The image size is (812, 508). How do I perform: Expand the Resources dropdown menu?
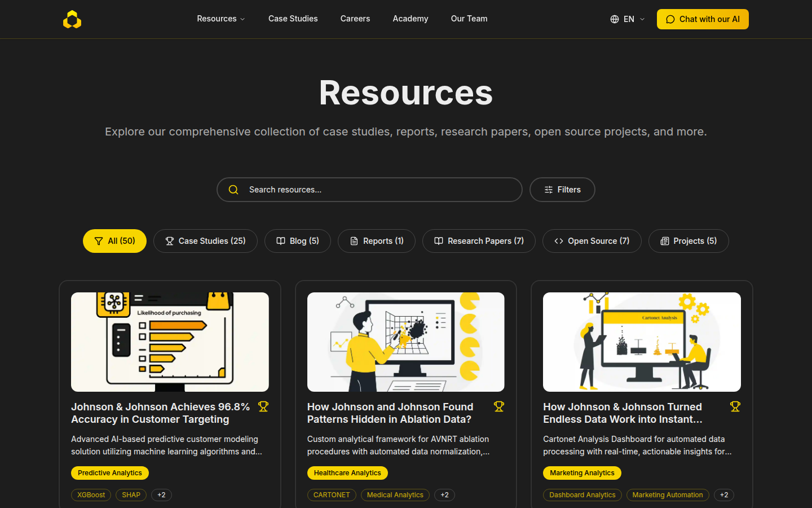220,19
